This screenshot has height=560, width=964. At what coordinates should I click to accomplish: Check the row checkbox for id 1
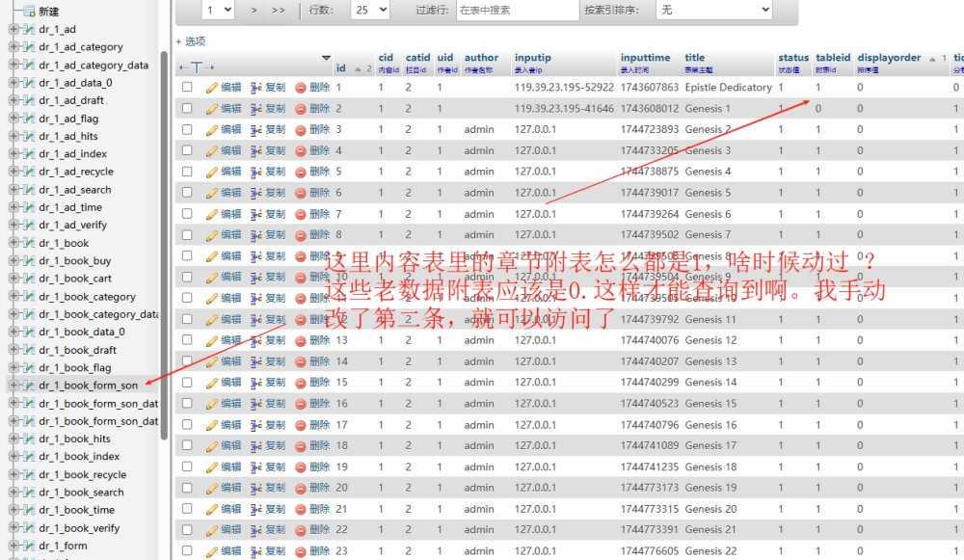coord(187,88)
